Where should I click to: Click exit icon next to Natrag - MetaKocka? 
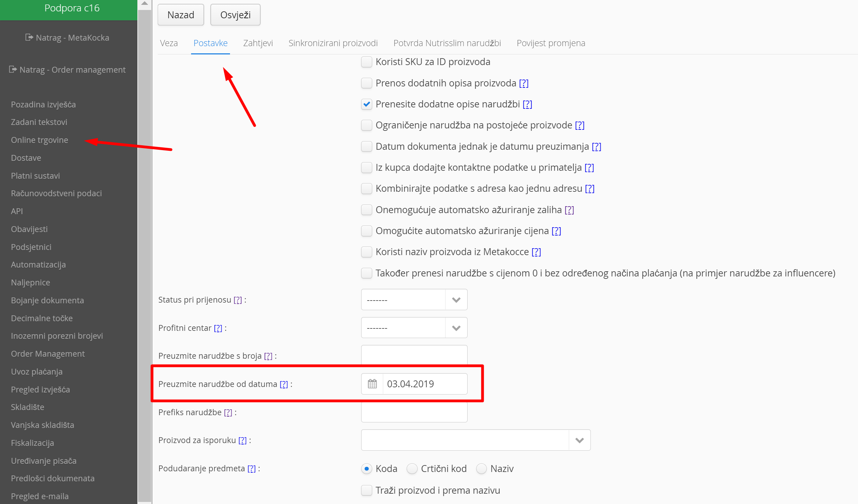[x=29, y=37]
